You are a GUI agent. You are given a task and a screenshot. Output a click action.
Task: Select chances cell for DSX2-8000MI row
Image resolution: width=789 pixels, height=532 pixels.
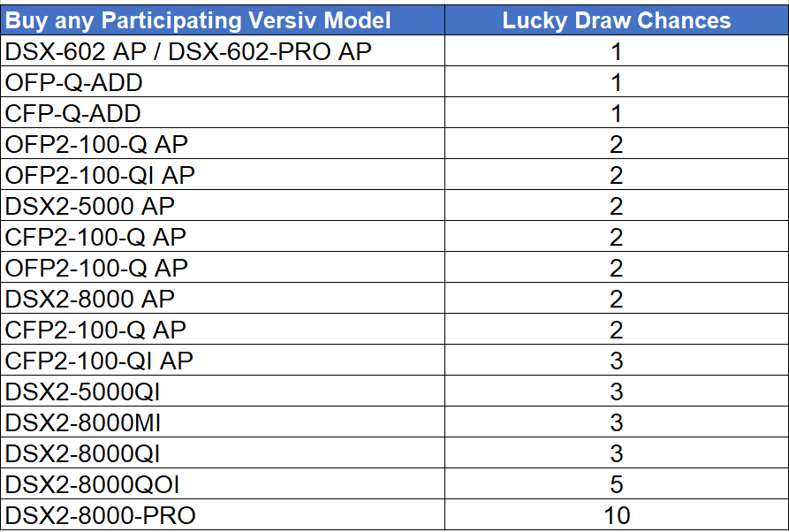[617, 422]
